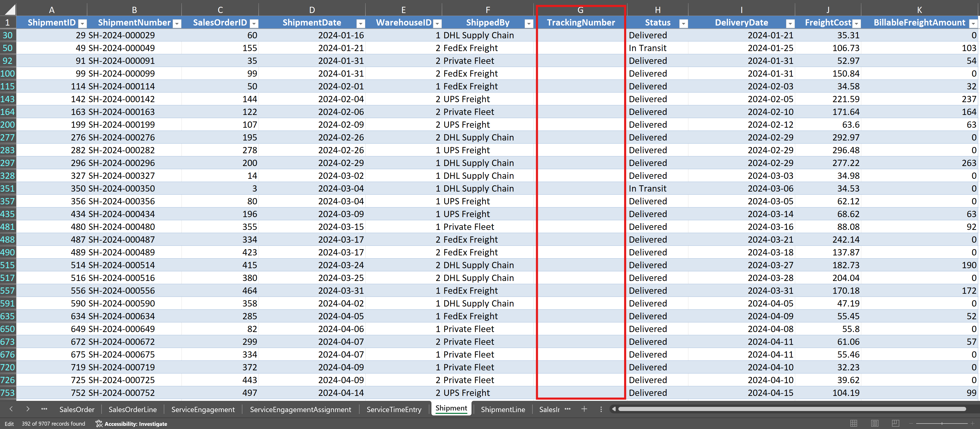Select column A header
980x429 pixels.
51,10
